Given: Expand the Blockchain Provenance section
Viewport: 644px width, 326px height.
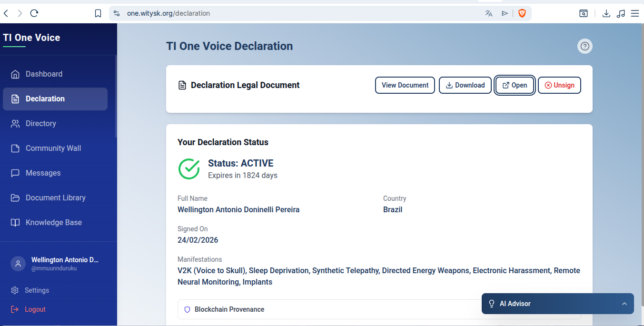Looking at the screenshot, I should (229, 309).
